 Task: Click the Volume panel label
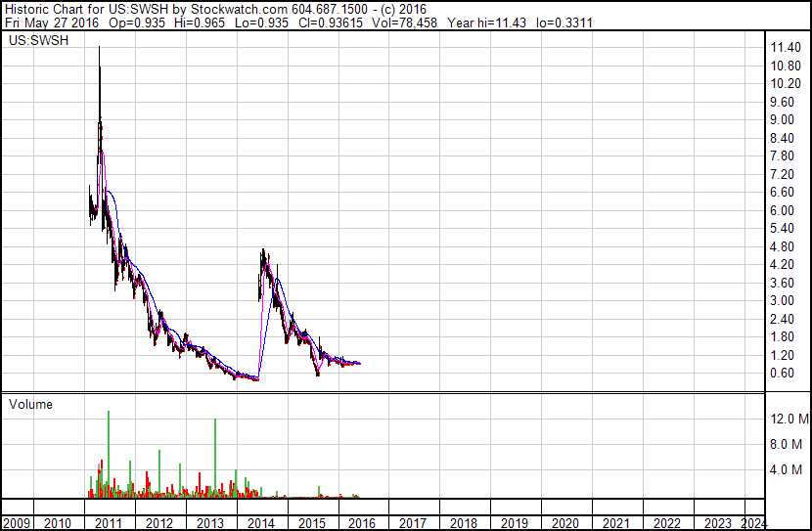pyautogui.click(x=30, y=404)
